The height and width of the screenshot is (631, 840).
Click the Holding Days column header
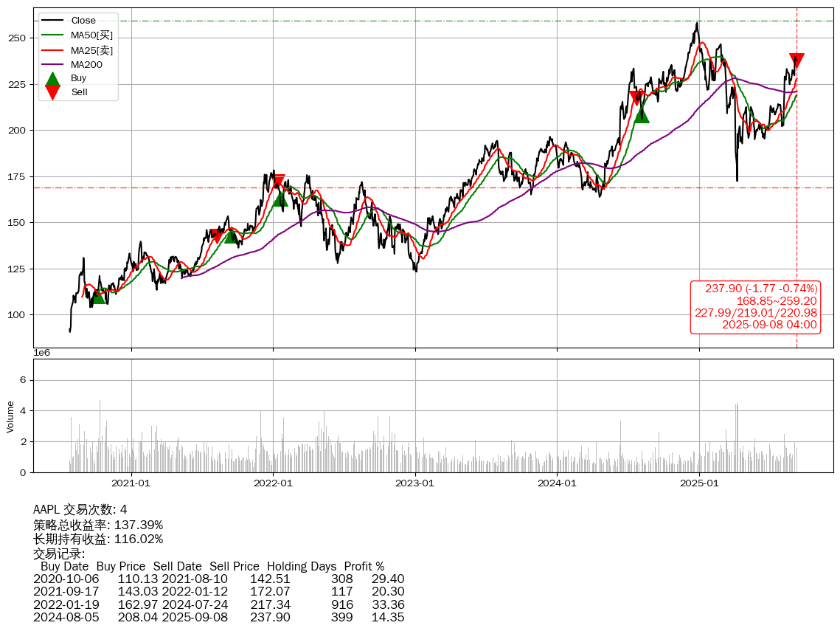tap(302, 567)
